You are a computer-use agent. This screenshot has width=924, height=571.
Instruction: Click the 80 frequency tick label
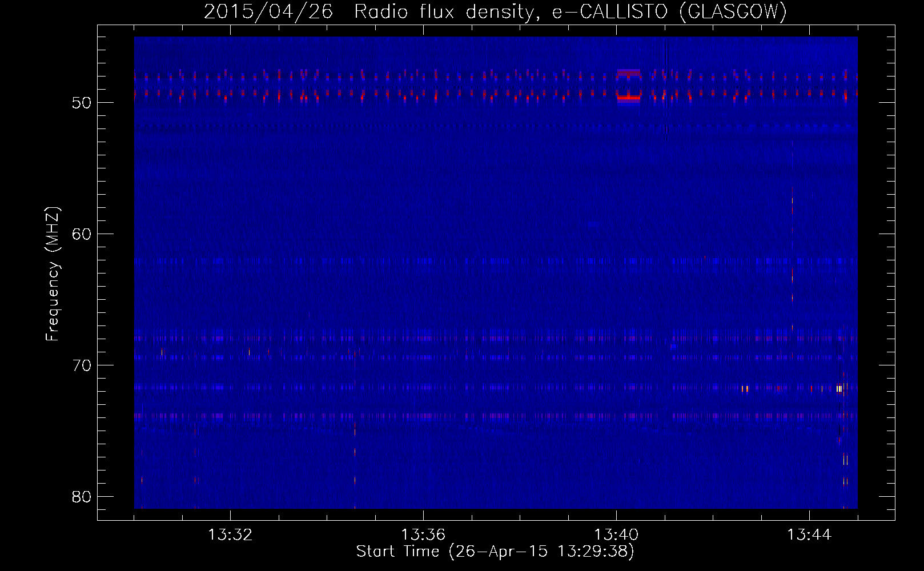(x=82, y=497)
